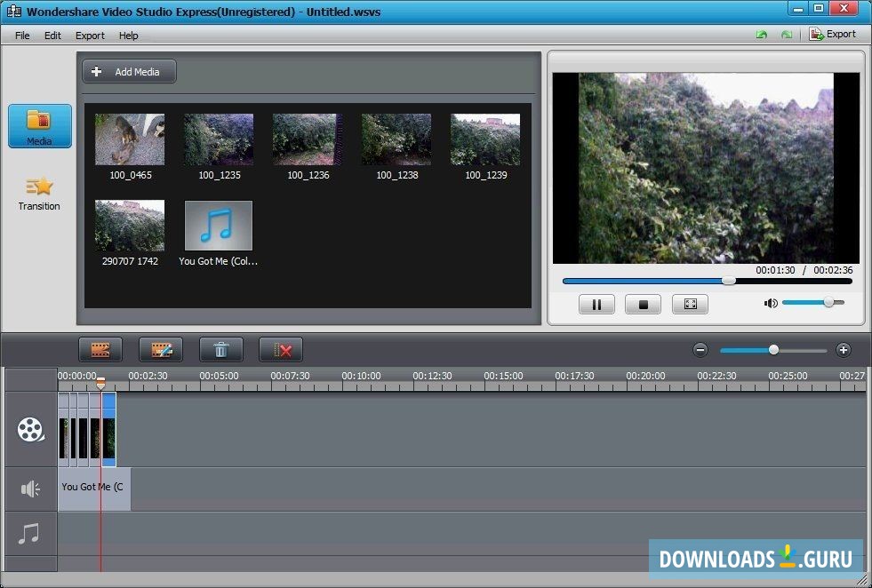
Task: Click the music note track icon
Action: click(x=29, y=534)
